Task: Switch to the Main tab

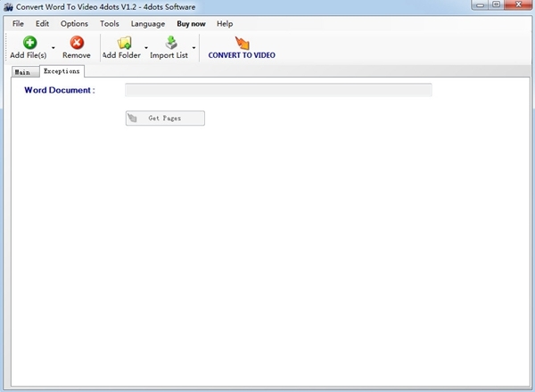Action: point(22,72)
